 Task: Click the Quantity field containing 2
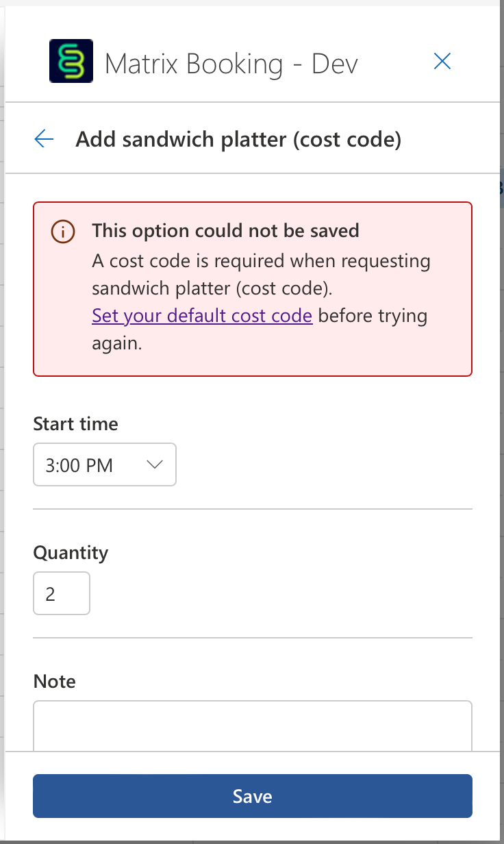pyautogui.click(x=62, y=593)
